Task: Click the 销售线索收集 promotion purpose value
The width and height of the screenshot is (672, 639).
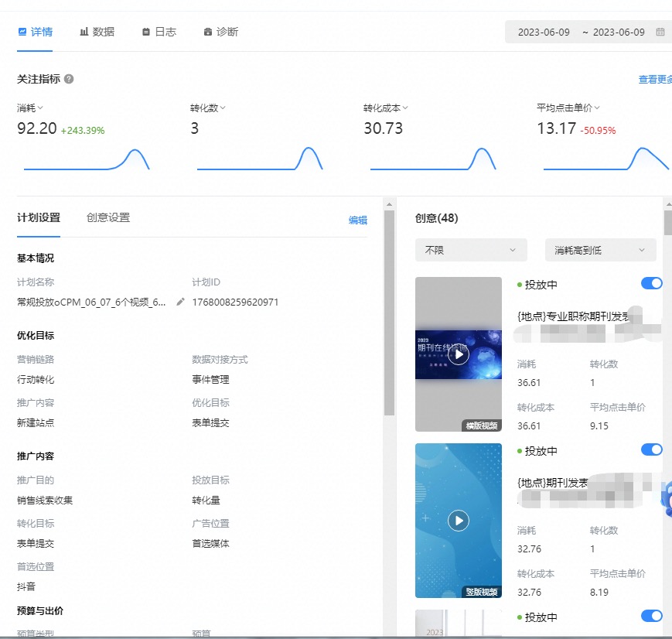Action: (x=45, y=500)
